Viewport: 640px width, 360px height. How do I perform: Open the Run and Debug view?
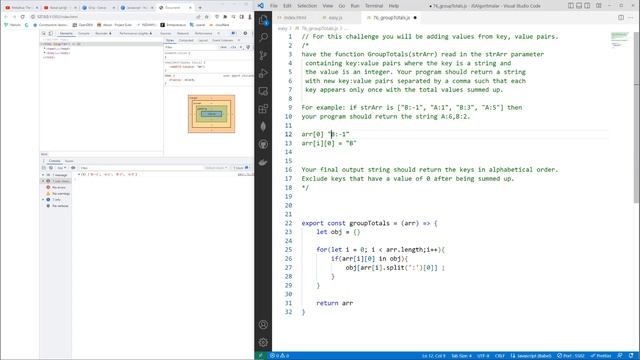point(263,73)
